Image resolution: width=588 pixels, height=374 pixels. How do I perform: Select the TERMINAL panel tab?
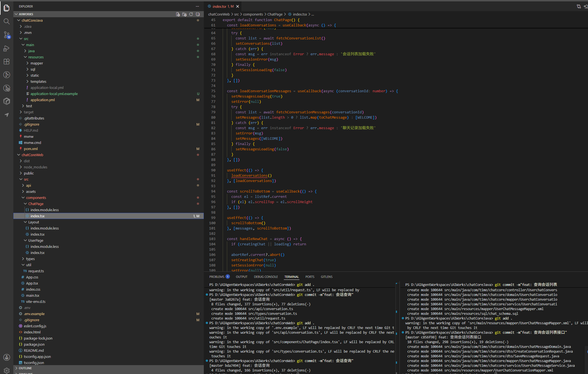coord(291,277)
